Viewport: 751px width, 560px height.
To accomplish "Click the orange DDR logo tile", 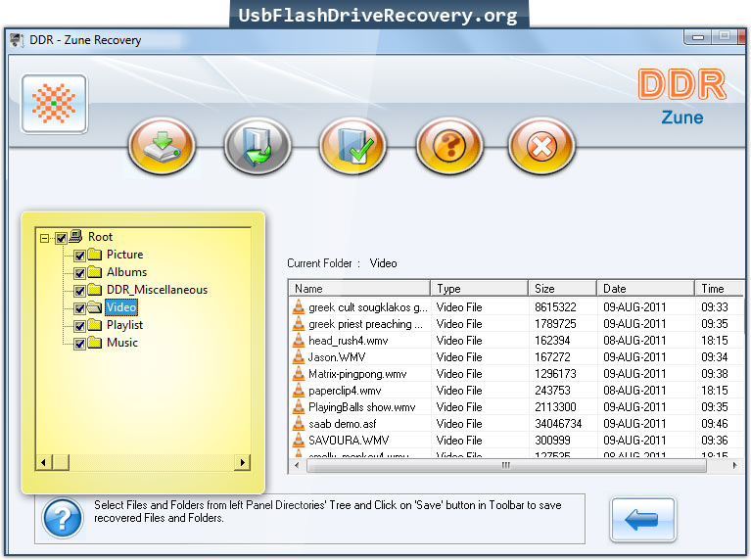I will point(54,104).
